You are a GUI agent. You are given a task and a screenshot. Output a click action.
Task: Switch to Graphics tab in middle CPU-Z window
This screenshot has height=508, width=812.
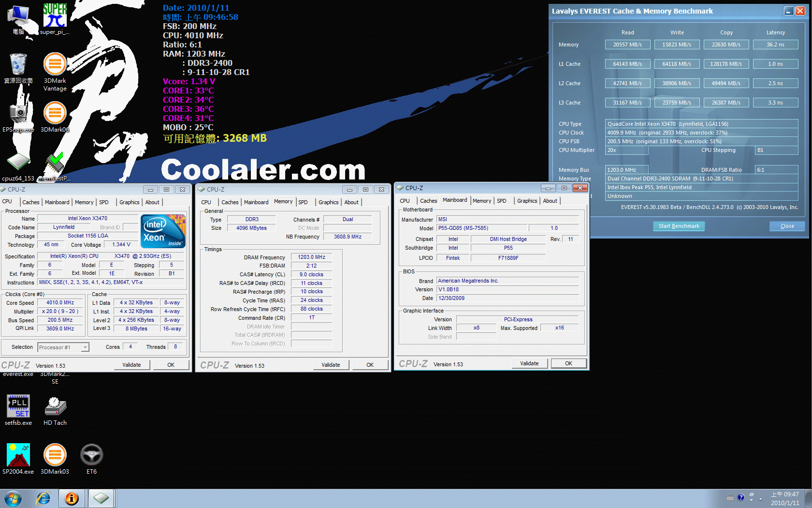(x=328, y=202)
